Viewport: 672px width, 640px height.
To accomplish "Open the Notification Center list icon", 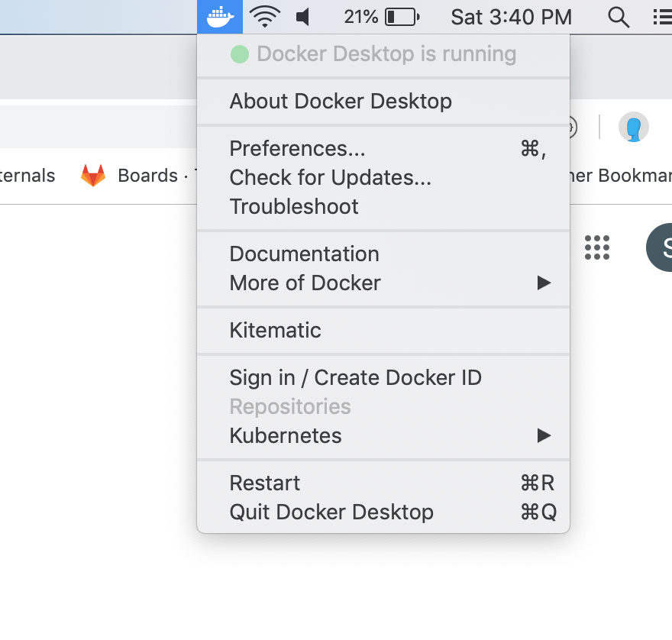I will click(x=662, y=16).
